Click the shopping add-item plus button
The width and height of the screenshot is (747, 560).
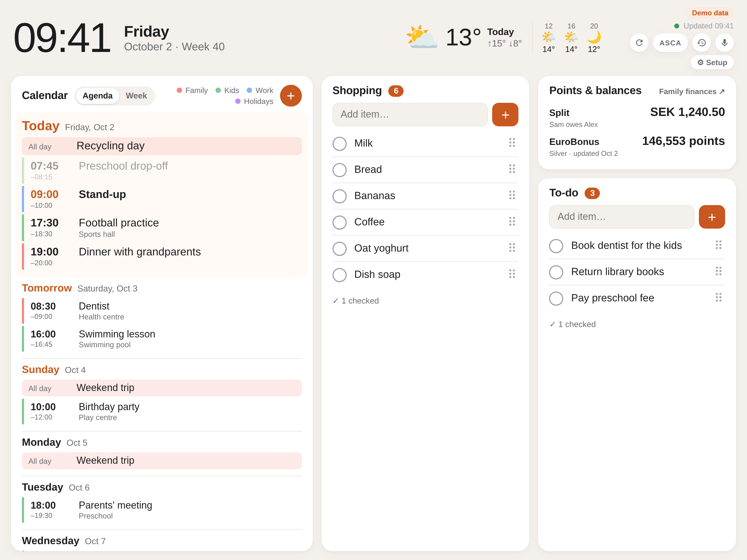[x=505, y=115]
